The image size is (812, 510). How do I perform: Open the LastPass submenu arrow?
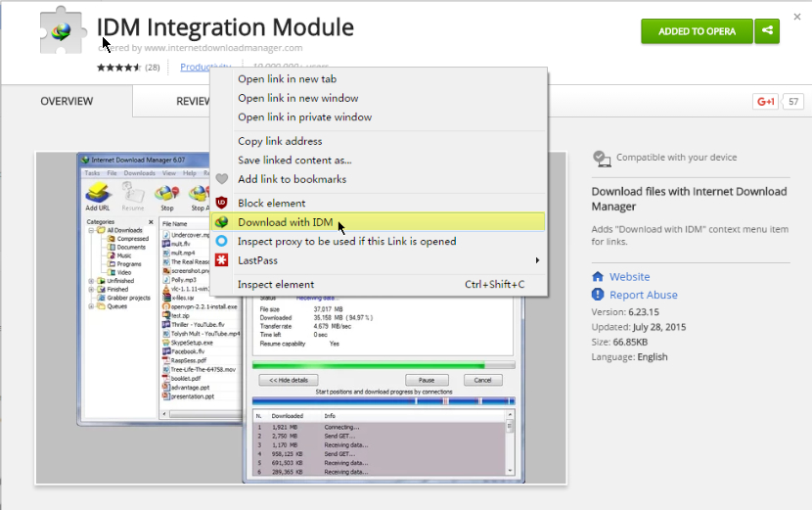point(537,260)
